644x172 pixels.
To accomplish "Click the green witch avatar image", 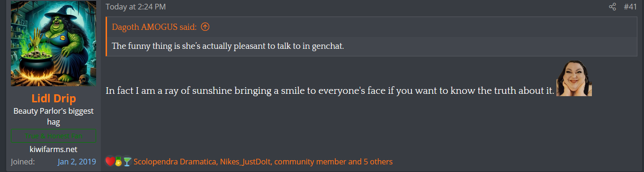I will coord(54,44).
